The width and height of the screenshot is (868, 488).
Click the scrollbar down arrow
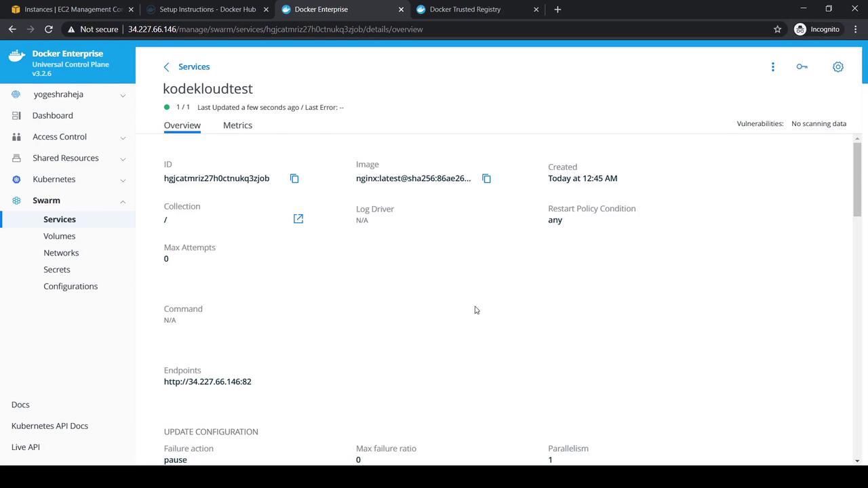point(857,461)
